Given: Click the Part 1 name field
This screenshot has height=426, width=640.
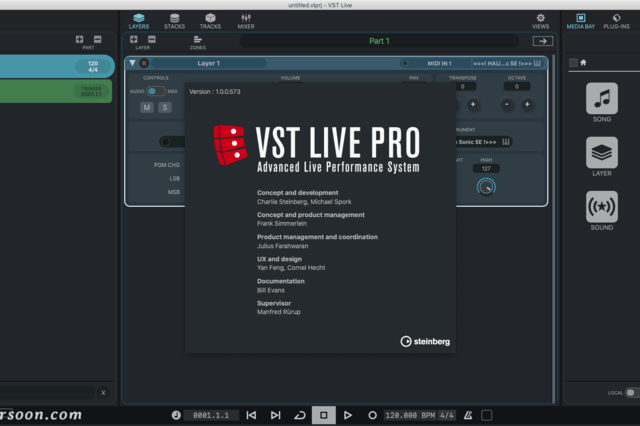Looking at the screenshot, I should pyautogui.click(x=379, y=41).
